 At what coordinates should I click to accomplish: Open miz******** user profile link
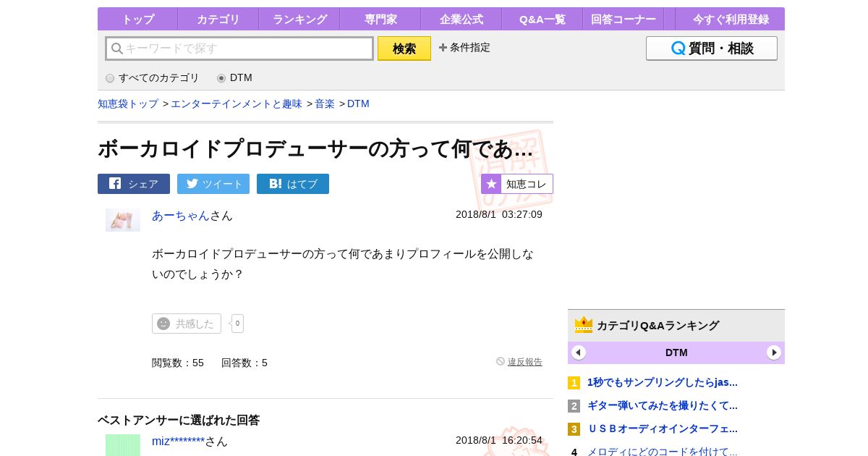click(178, 441)
